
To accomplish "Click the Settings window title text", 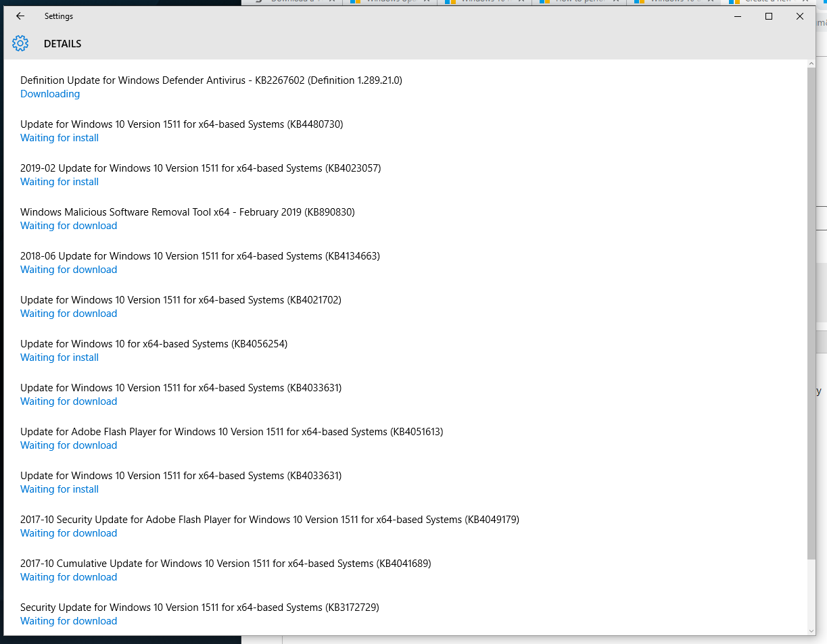I will point(59,16).
